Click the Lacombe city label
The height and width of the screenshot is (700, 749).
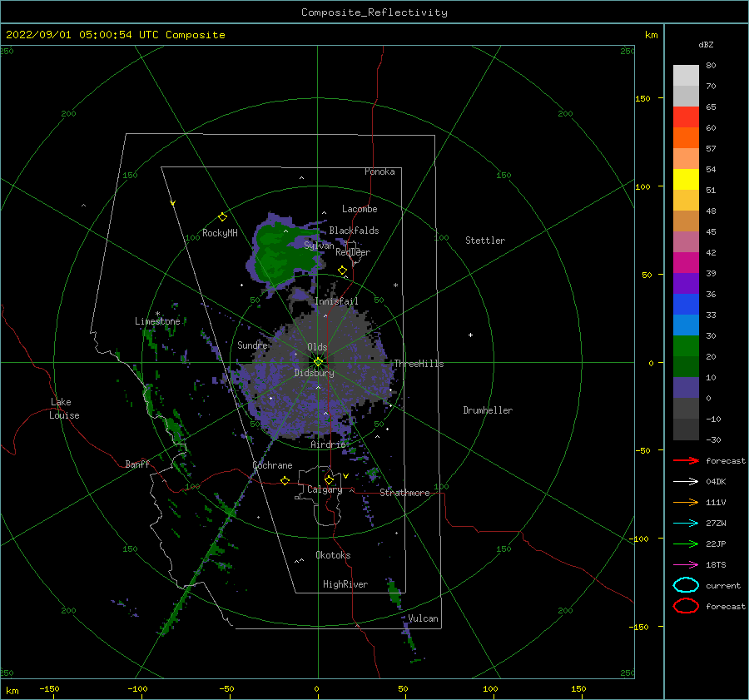[360, 209]
